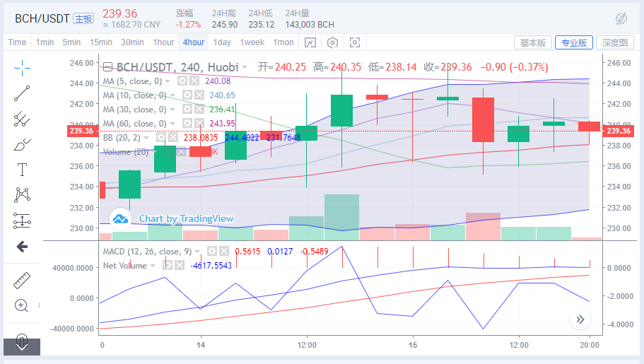Expand the BCH/USDT, 240, Huobi dropdown arrow
This screenshot has width=644, height=364.
tap(245, 67)
